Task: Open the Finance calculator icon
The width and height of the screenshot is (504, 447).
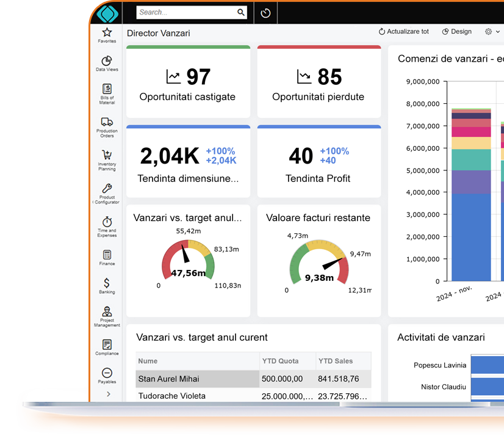Action: point(107,258)
